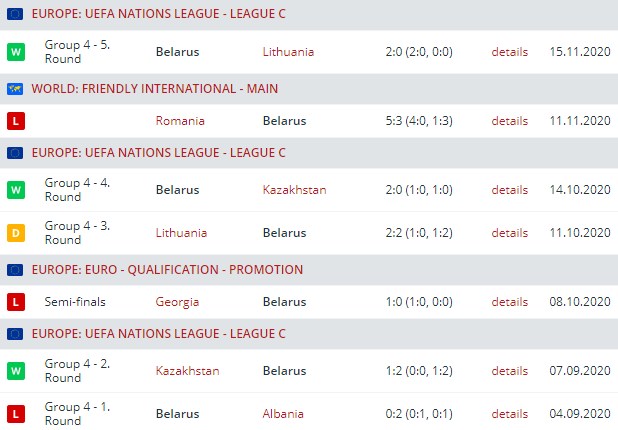618x430 pixels.
Task: Select the Georgia team name
Action: click(x=177, y=302)
